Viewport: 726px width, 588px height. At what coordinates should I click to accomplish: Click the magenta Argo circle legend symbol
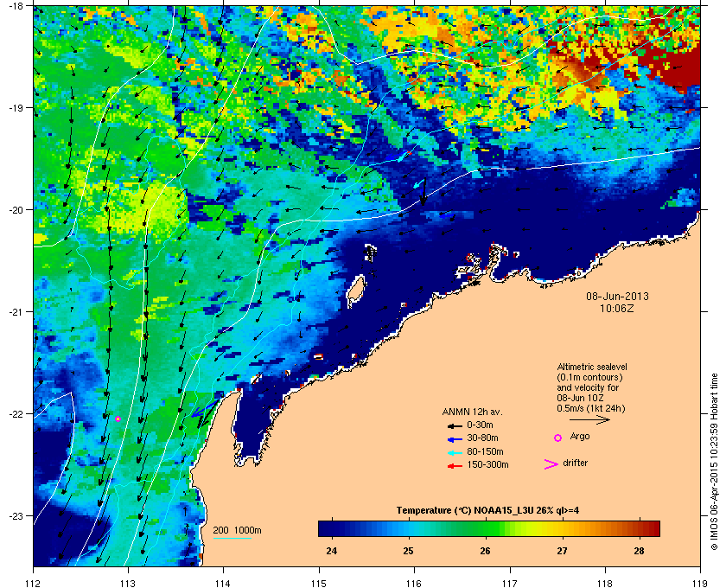(558, 438)
